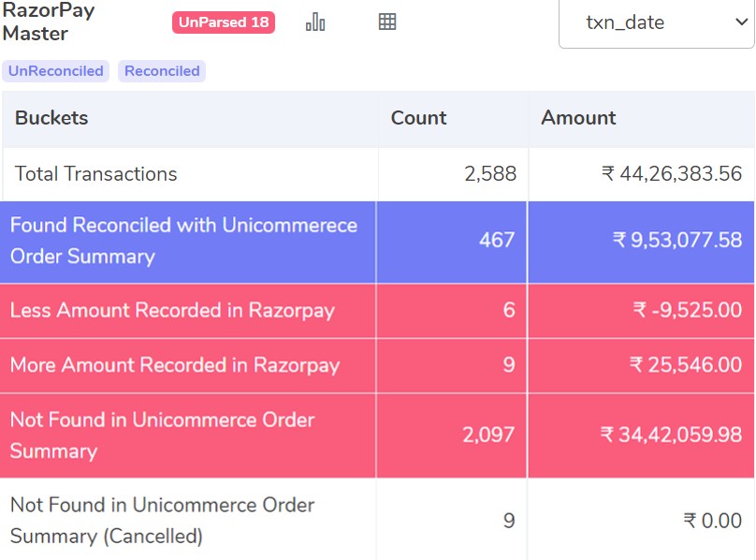The image size is (756, 560).
Task: Open Found Reconciled with Unicommerece Order Summary bucket
Action: pyautogui.click(x=377, y=242)
